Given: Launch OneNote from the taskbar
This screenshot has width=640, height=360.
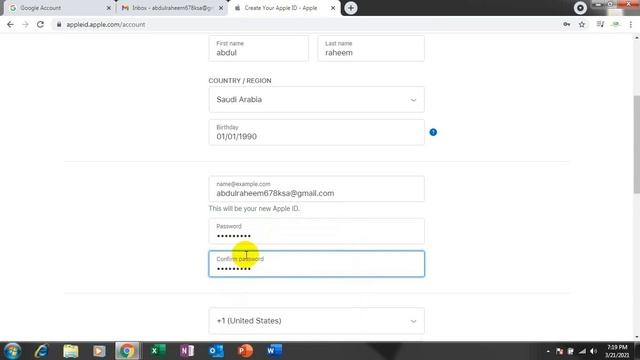Looking at the screenshot, I should coord(187,351).
